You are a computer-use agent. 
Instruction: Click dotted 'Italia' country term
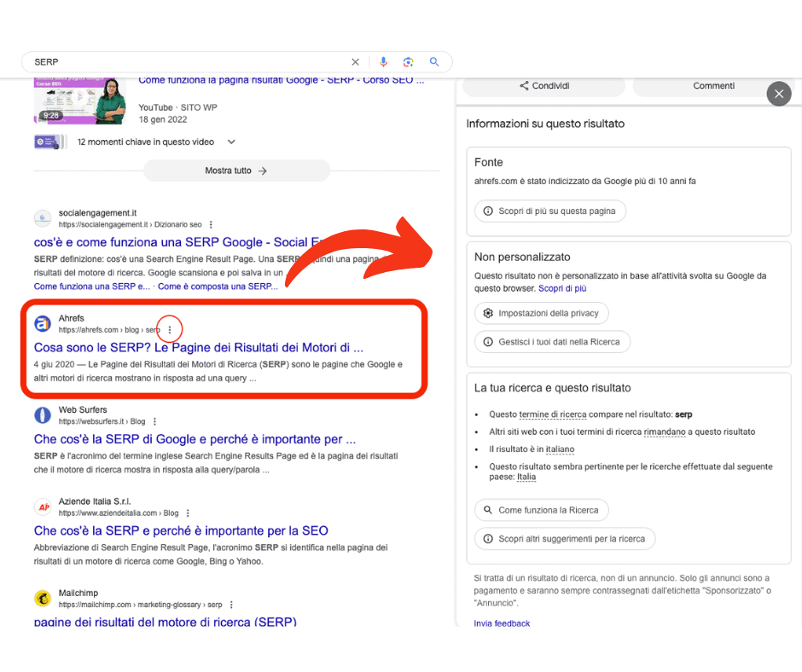tap(526, 478)
